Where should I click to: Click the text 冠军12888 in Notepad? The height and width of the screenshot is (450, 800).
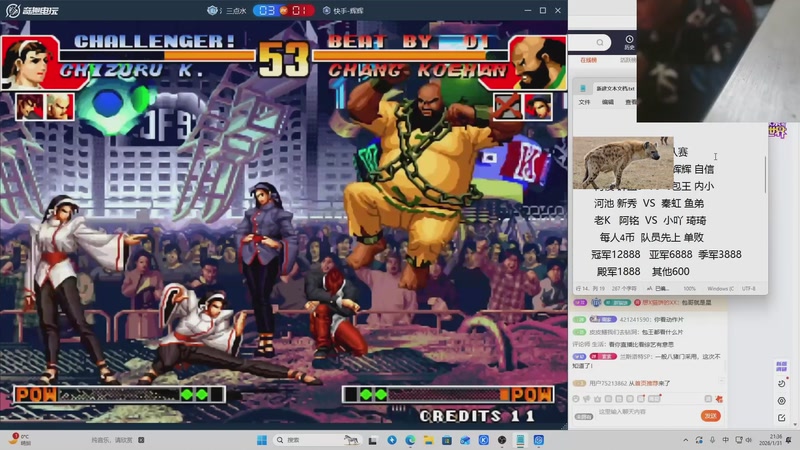point(616,254)
